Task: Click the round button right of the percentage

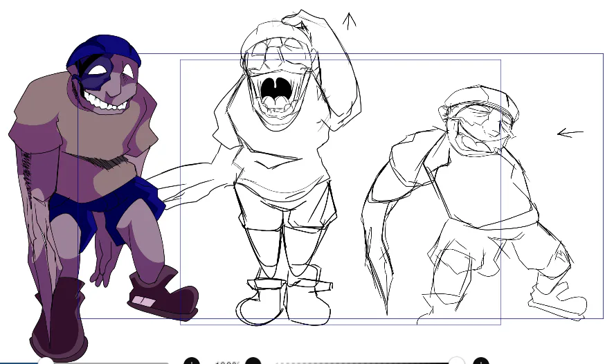Action: (x=253, y=359)
